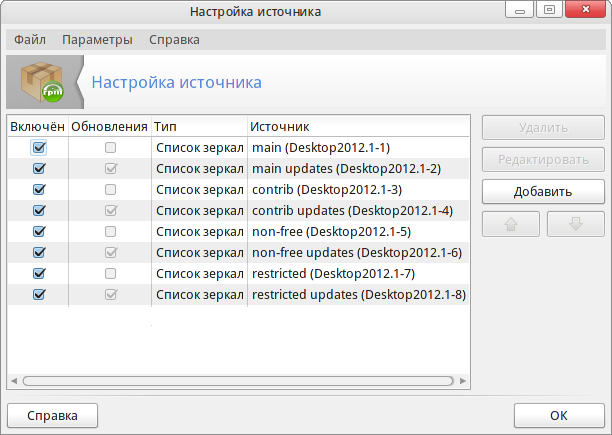Screen dimensions: 612x435
Task: Minimize the Настройка источника window
Action: 519,9
